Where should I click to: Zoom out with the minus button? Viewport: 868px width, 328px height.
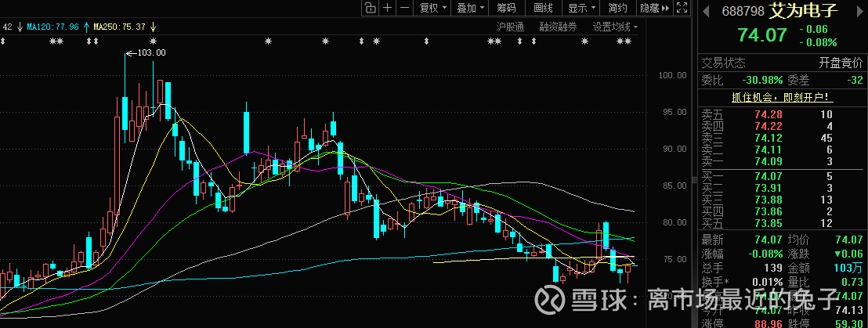point(405,8)
